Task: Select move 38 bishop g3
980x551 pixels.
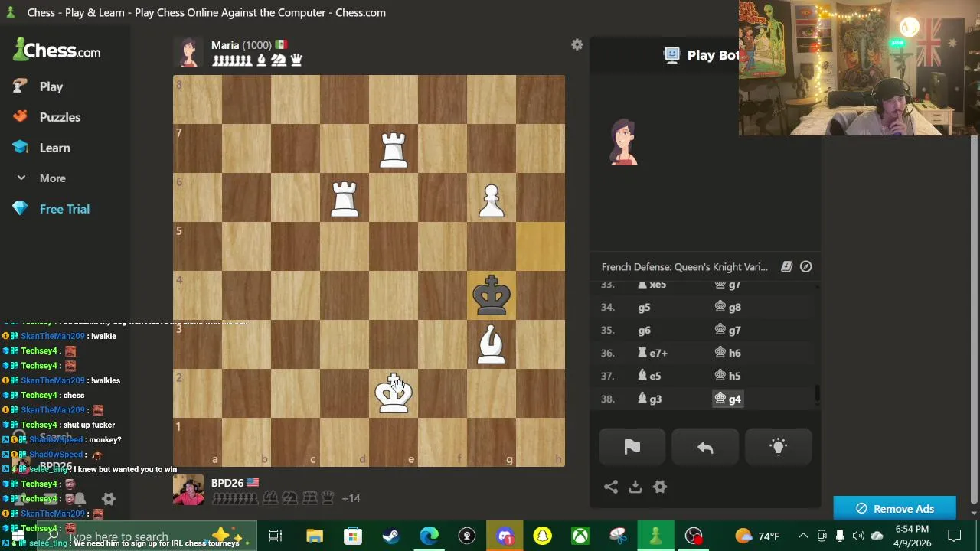Action: (650, 399)
